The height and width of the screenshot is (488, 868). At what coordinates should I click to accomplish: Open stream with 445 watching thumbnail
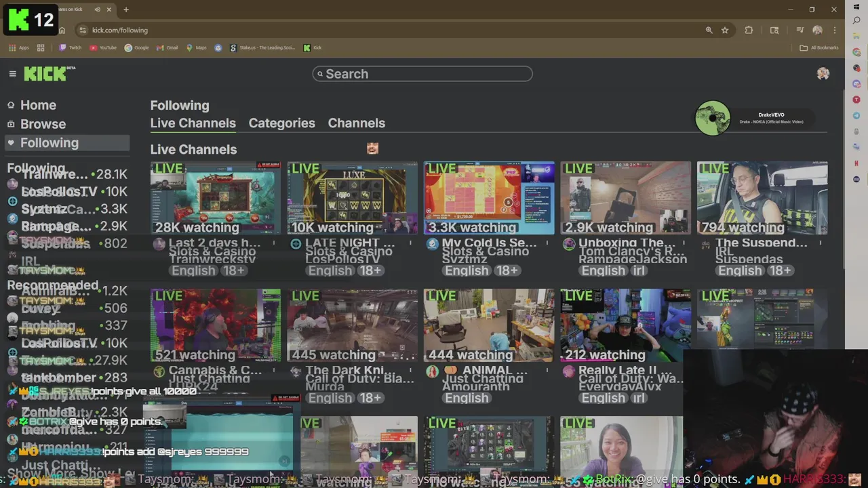(x=353, y=325)
